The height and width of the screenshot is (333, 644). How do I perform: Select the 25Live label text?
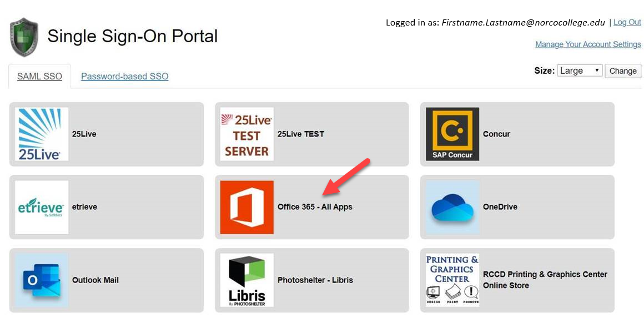(84, 134)
